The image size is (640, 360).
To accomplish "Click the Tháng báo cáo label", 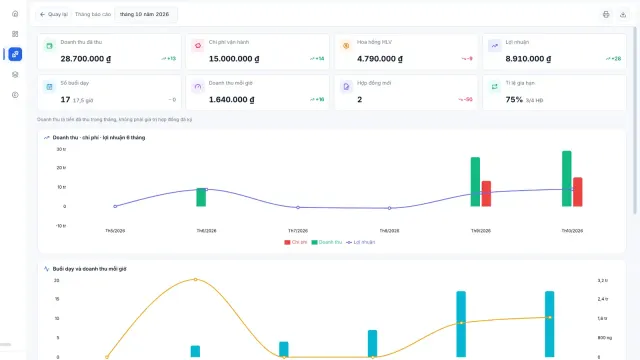I will click(x=93, y=14).
